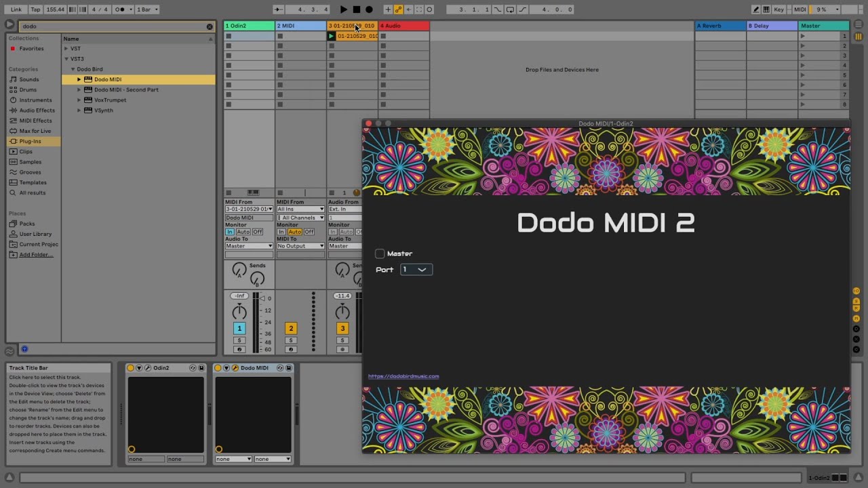
Task: Toggle the Dodo MIDI device activator
Action: pos(218,368)
